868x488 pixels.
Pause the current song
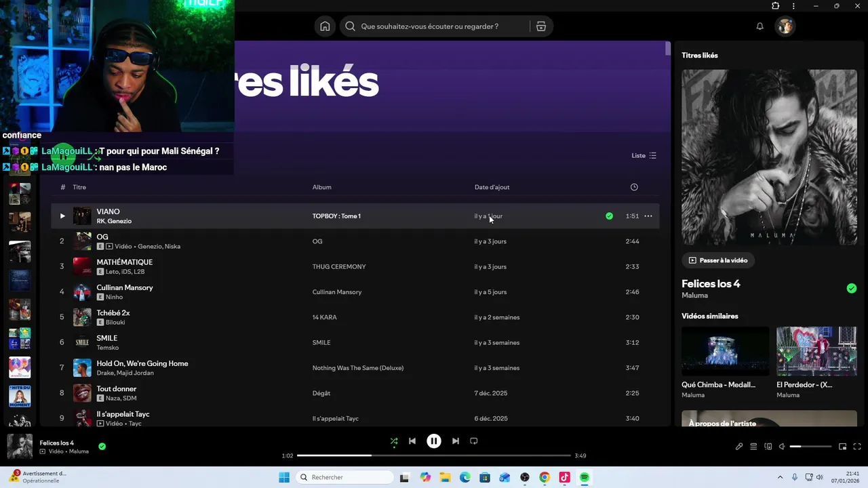point(434,441)
